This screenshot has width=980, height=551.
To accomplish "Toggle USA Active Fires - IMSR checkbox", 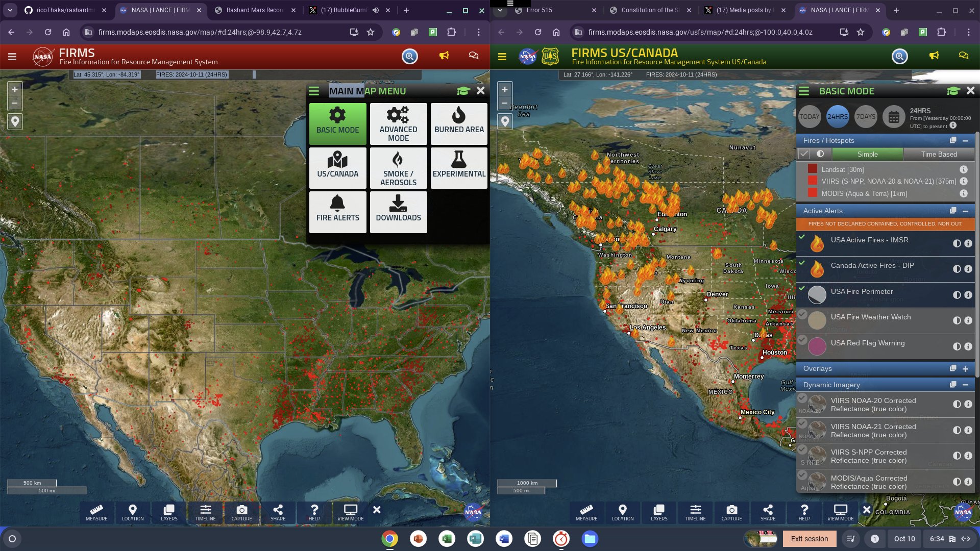I will coord(802,237).
